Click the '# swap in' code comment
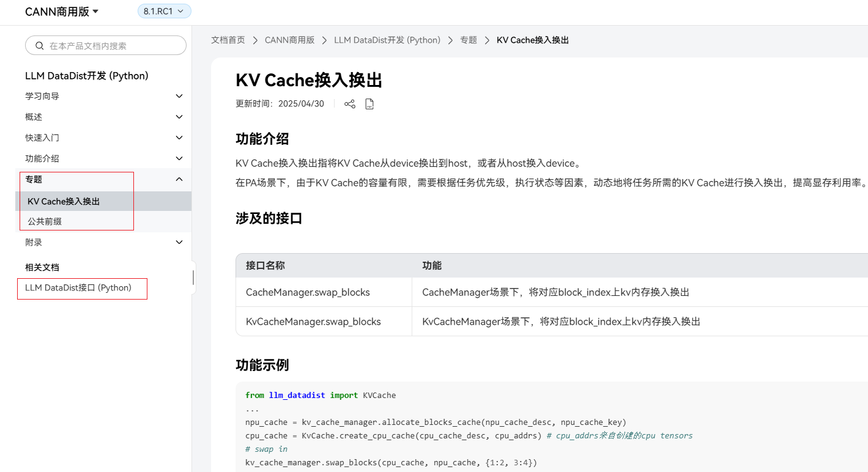 point(266,449)
